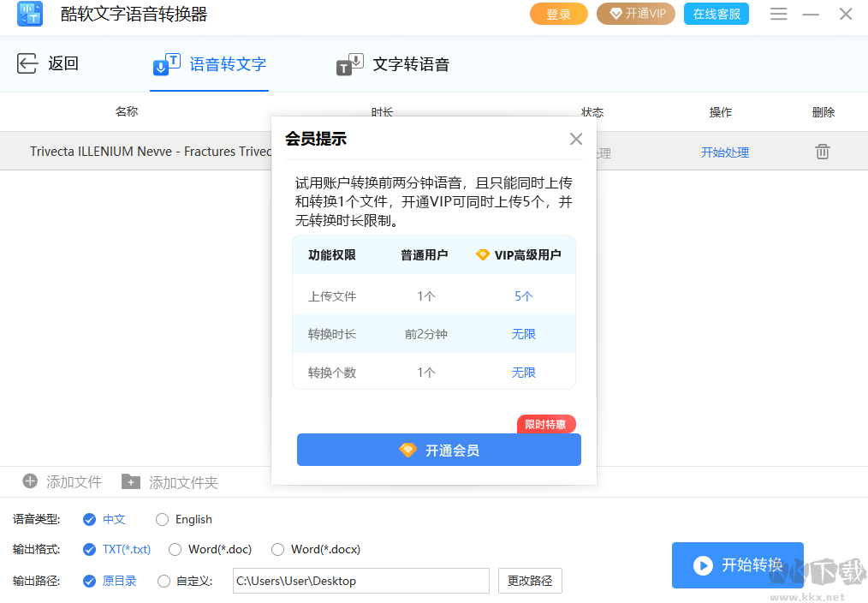Select the 中文 voice type option

[x=89, y=519]
